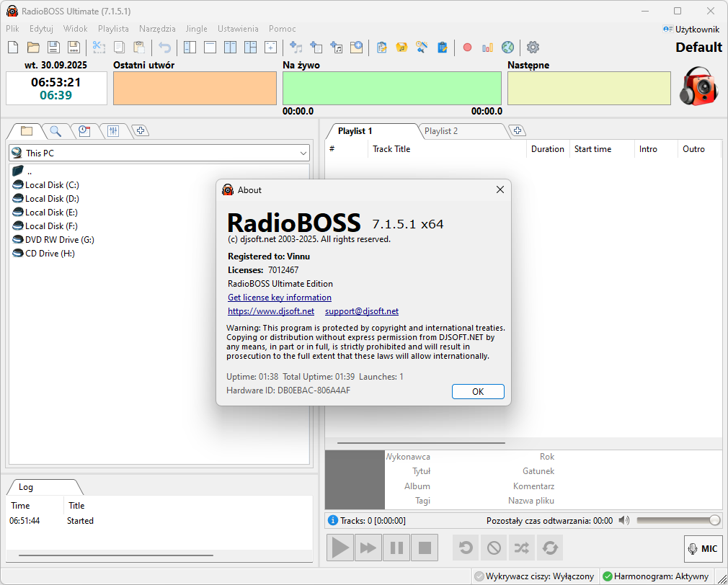Switch to the file browser folder tab
Screen dimensions: 728x585
(x=27, y=131)
